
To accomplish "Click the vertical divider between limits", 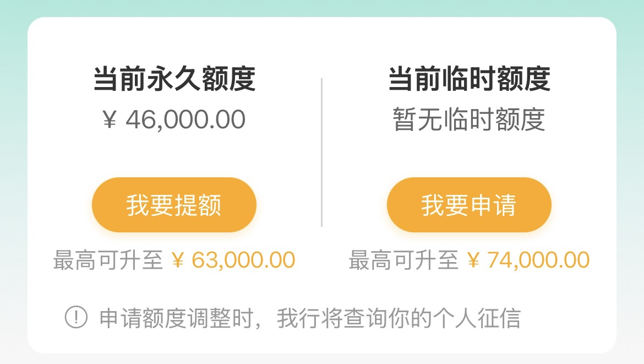I will coord(321,152).
